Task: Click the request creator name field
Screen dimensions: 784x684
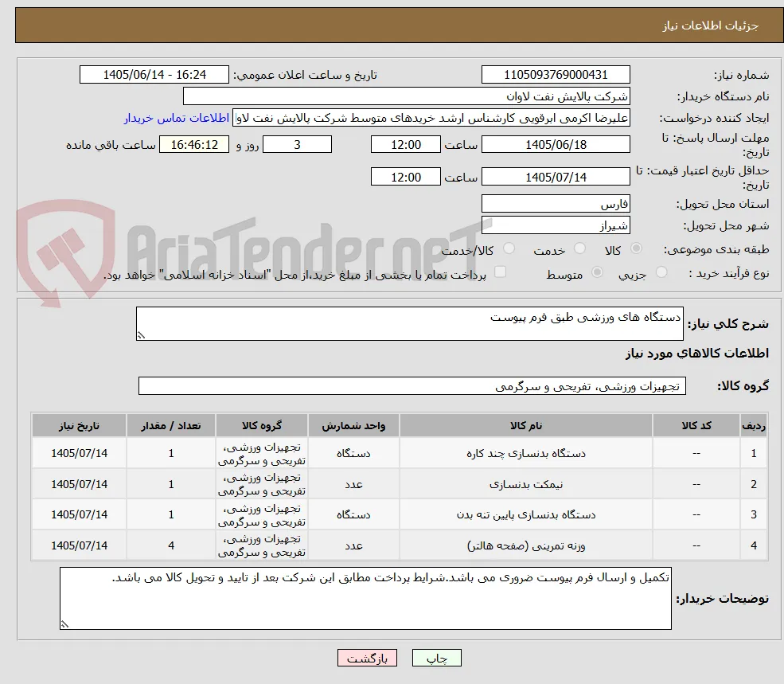Action: point(431,118)
